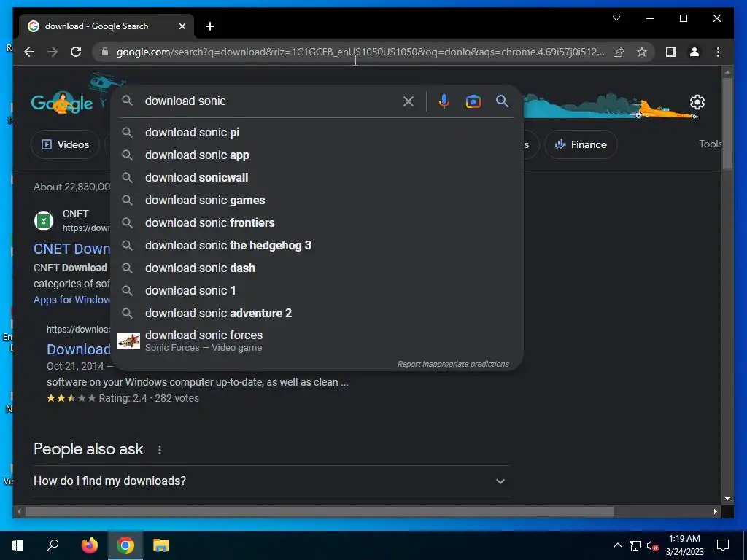Start search by voice
Image resolution: width=747 pixels, height=560 pixels.
pyautogui.click(x=444, y=101)
